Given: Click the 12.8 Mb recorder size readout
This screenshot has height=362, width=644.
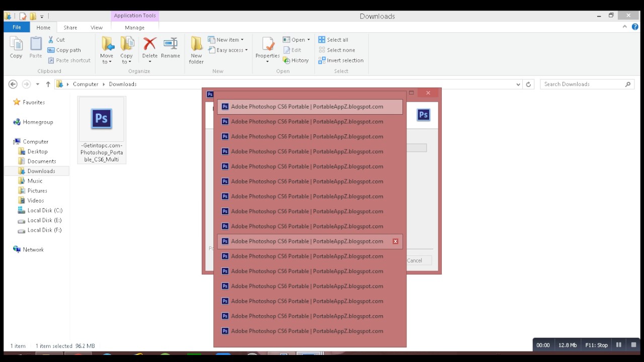Looking at the screenshot, I should pyautogui.click(x=568, y=345).
